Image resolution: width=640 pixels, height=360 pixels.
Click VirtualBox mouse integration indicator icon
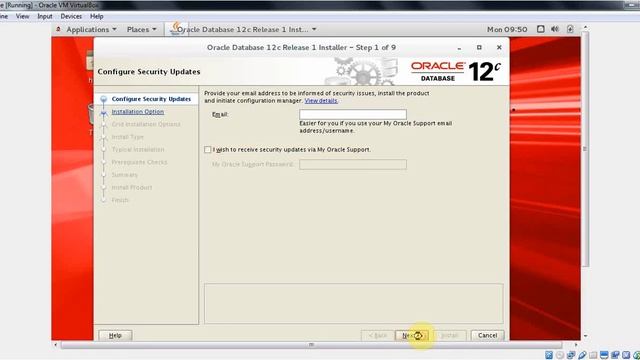tap(637, 355)
